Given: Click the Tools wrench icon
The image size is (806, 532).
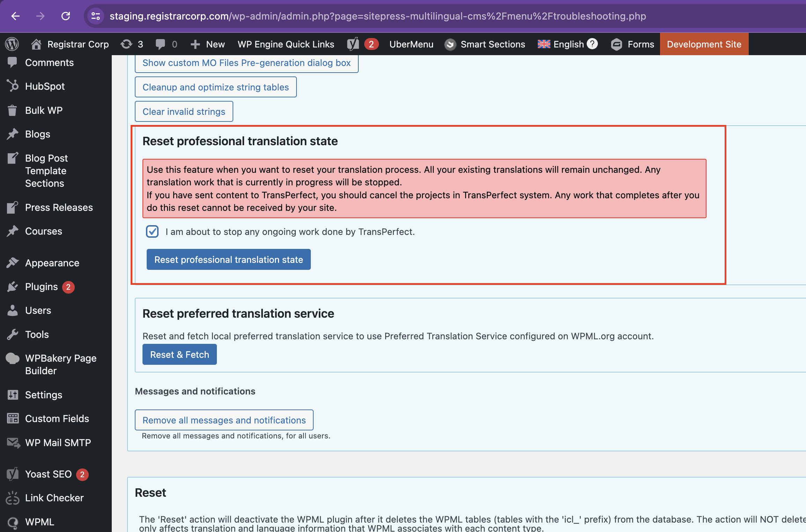Looking at the screenshot, I should [x=13, y=334].
